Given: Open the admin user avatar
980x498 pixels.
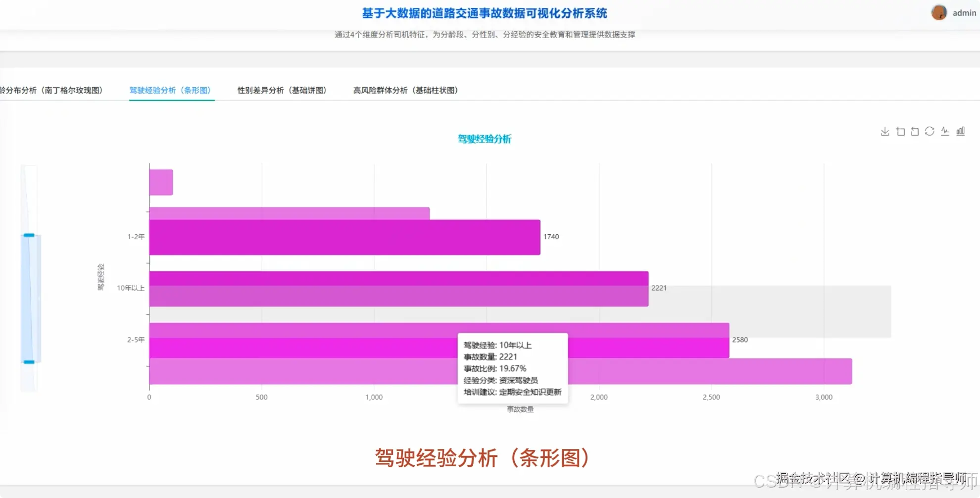Looking at the screenshot, I should (x=939, y=13).
